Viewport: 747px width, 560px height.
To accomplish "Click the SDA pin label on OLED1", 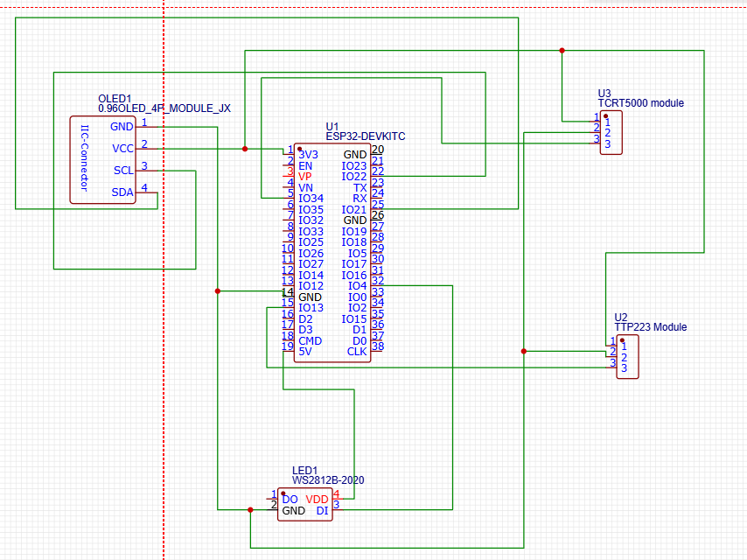I will pyautogui.click(x=122, y=192).
